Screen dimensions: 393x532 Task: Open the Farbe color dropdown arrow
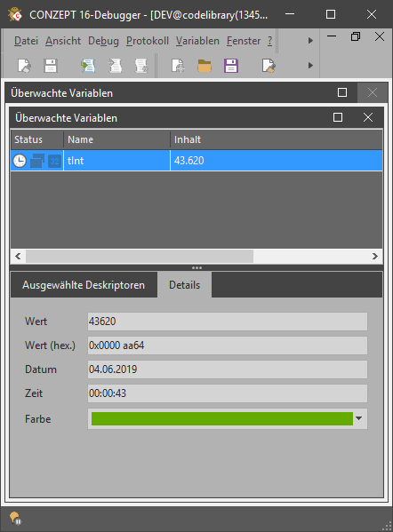[358, 418]
